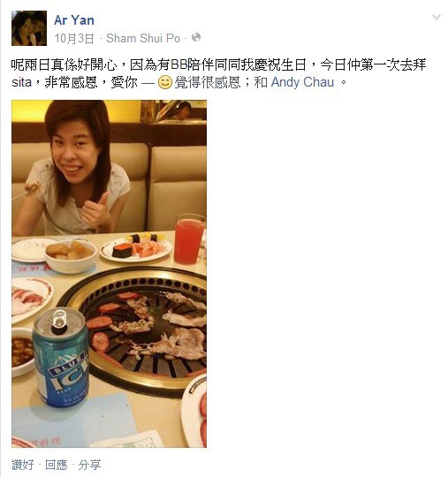The width and height of the screenshot is (448, 477).
Task: Click the 10月3日 post date link
Action: coord(74,39)
